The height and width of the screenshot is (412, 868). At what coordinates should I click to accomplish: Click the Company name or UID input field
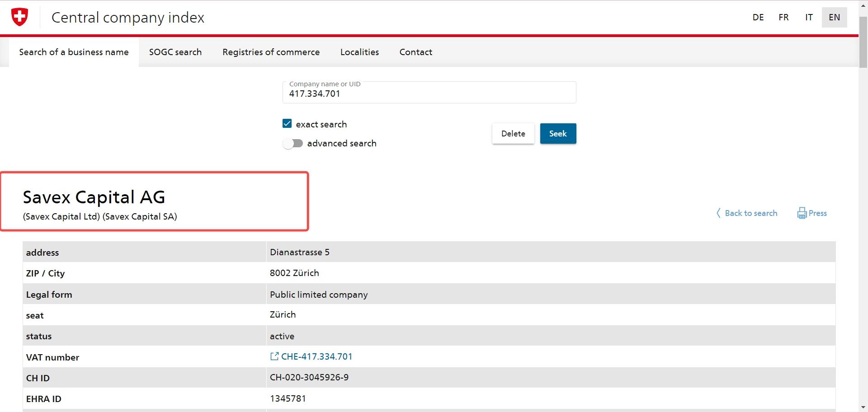tap(429, 93)
